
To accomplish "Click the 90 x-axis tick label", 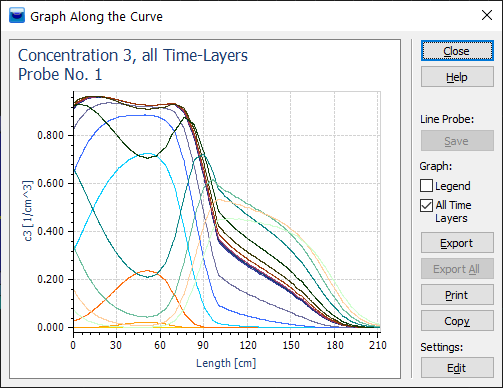I will point(203,345).
